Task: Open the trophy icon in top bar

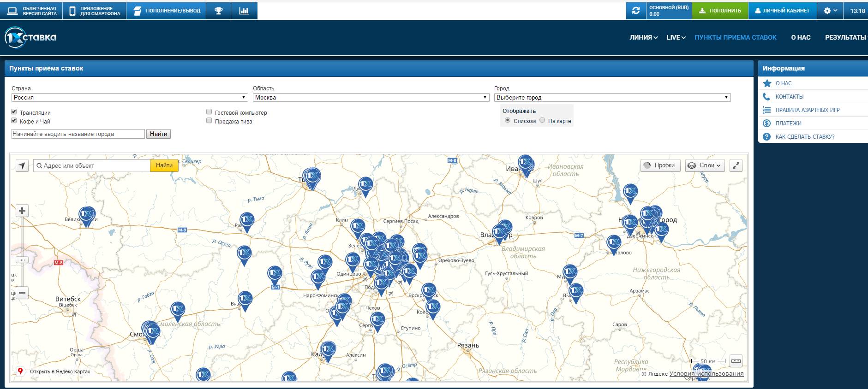Action: pos(219,11)
